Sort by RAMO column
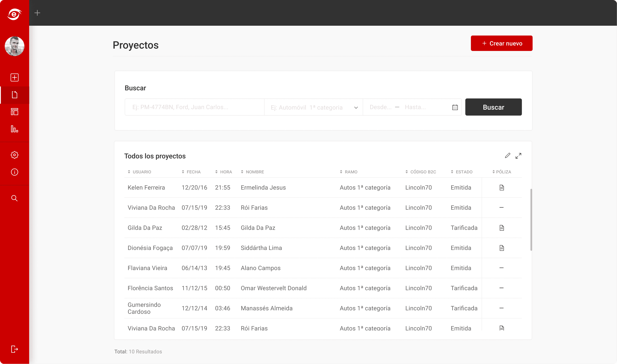617x364 pixels. 349,172
